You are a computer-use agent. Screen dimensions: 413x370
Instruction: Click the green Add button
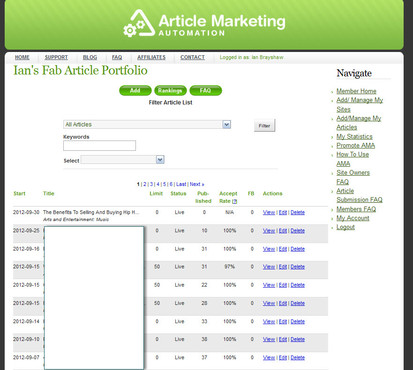pyautogui.click(x=135, y=91)
